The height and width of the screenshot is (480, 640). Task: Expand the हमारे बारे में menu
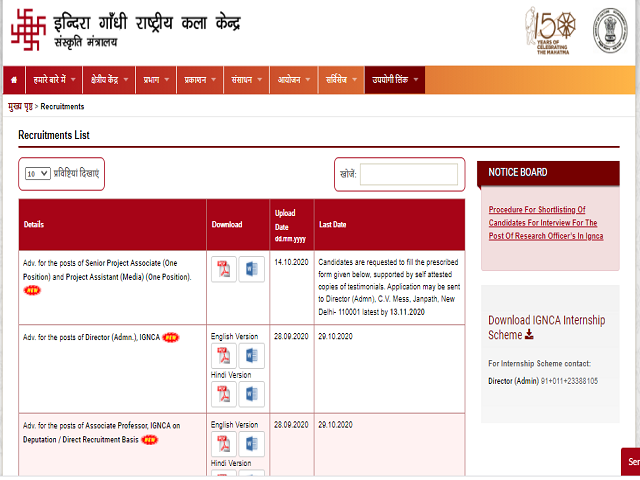pyautogui.click(x=54, y=80)
